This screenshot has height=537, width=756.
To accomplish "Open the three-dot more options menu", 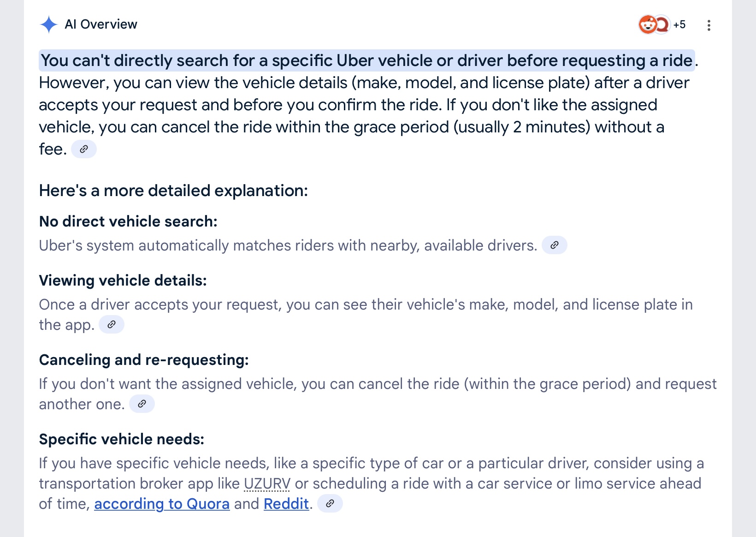I will pyautogui.click(x=709, y=25).
